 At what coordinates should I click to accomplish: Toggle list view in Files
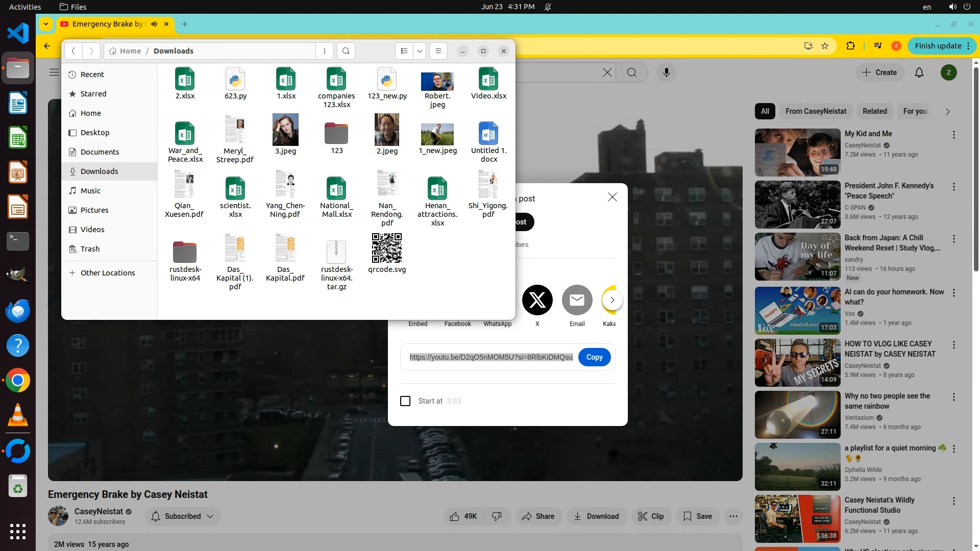point(404,51)
